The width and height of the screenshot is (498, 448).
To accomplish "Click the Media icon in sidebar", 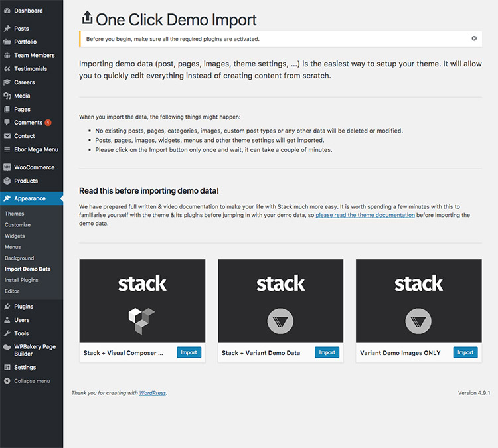I will click(x=7, y=96).
